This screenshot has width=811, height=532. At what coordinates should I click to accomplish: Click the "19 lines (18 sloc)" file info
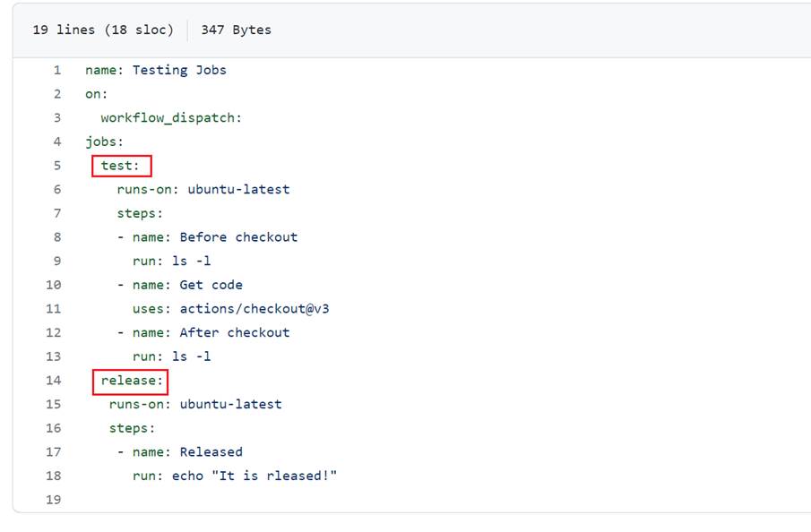click(x=103, y=30)
